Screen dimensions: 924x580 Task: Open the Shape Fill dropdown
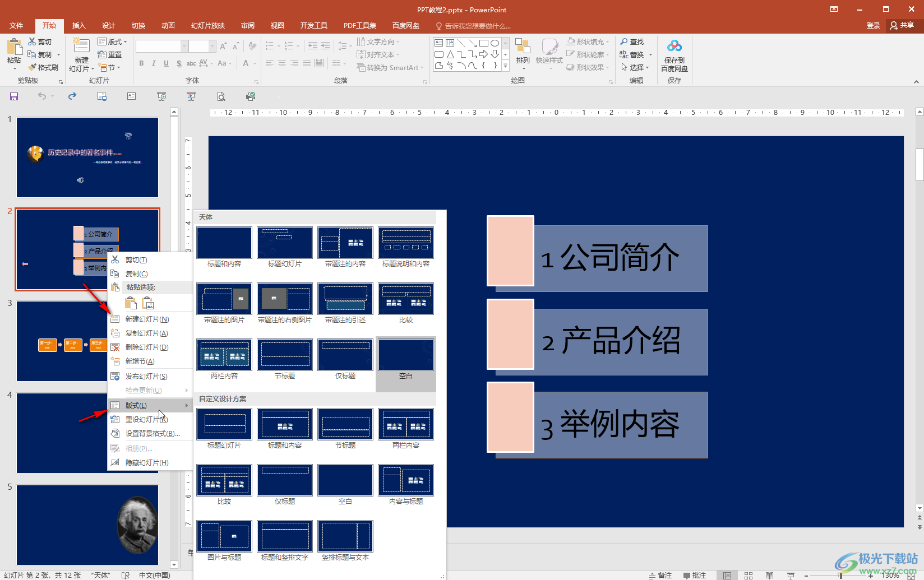(588, 41)
